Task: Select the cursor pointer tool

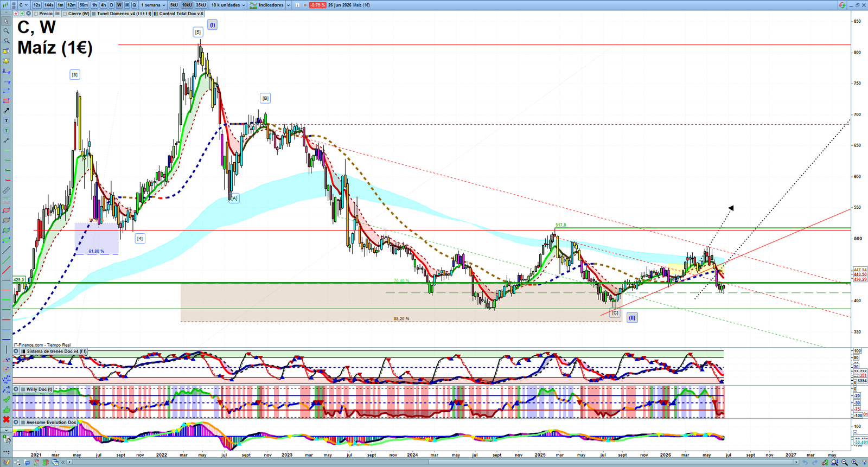Action: 6,21
